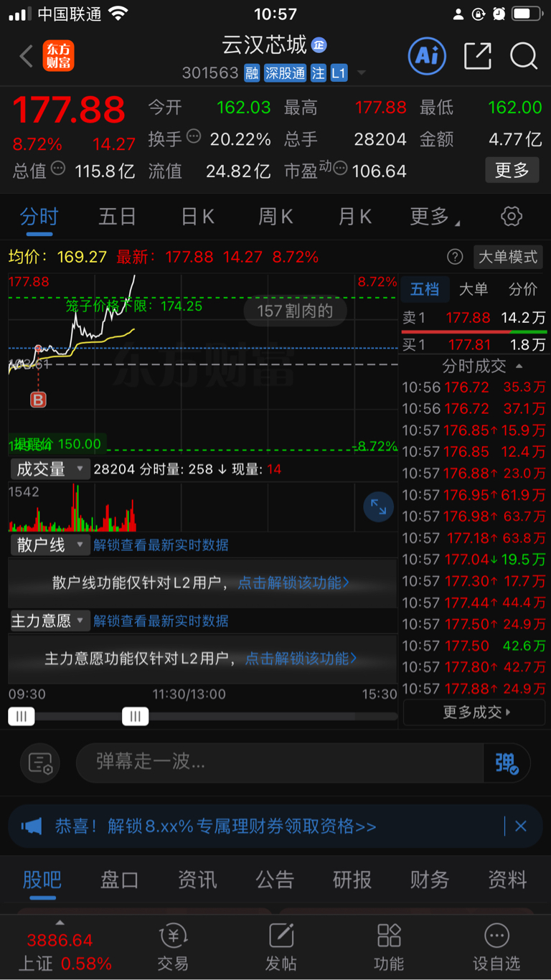Tap 散户线 点击解锁该功能 link
Viewport: 551px width, 980px height.
[293, 583]
